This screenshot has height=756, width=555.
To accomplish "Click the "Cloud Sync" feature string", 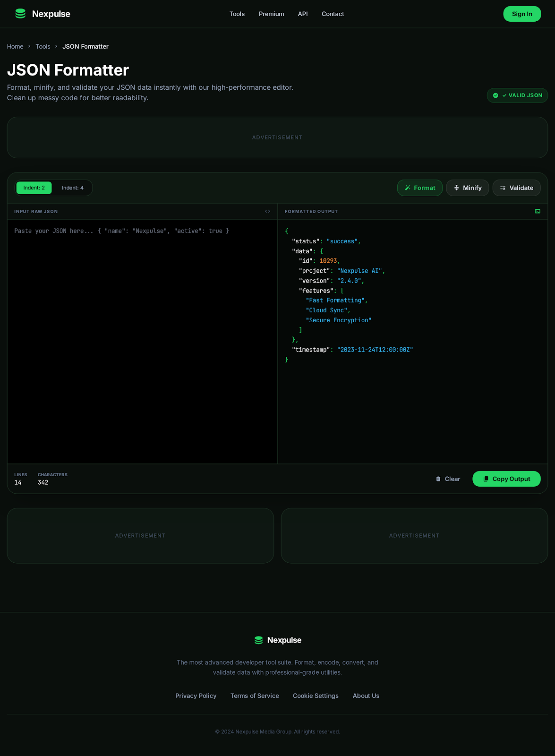I will point(326,310).
